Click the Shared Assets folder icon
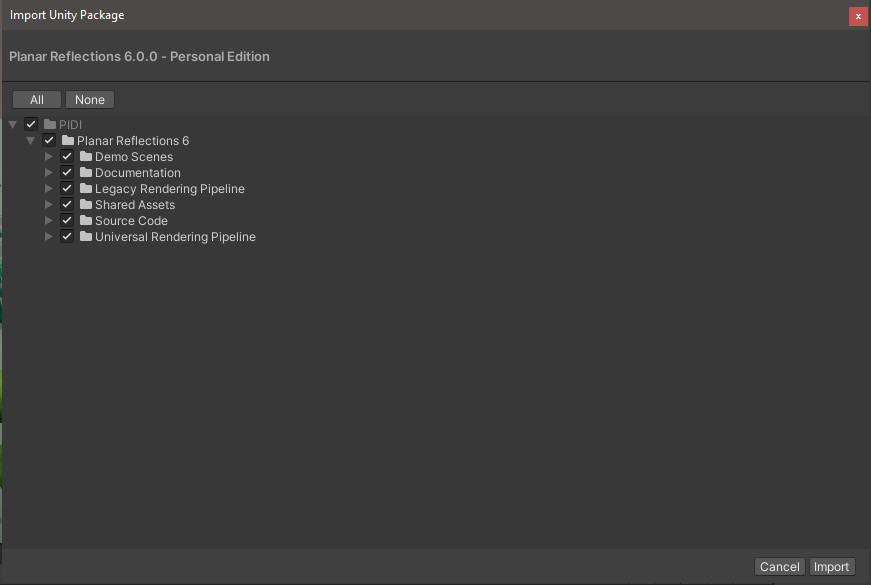The height and width of the screenshot is (585, 871). 86,204
